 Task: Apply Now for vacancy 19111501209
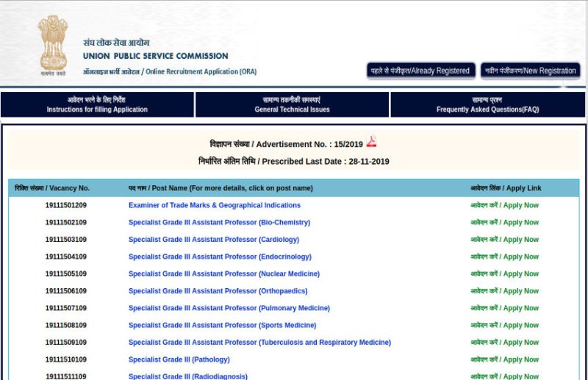(505, 205)
